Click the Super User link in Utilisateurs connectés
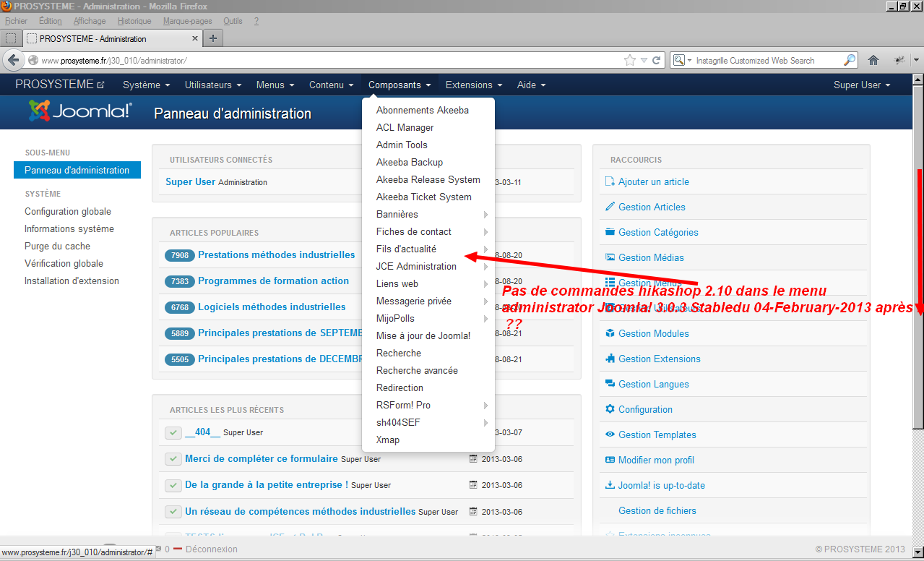This screenshot has height=561, width=924. tap(191, 181)
